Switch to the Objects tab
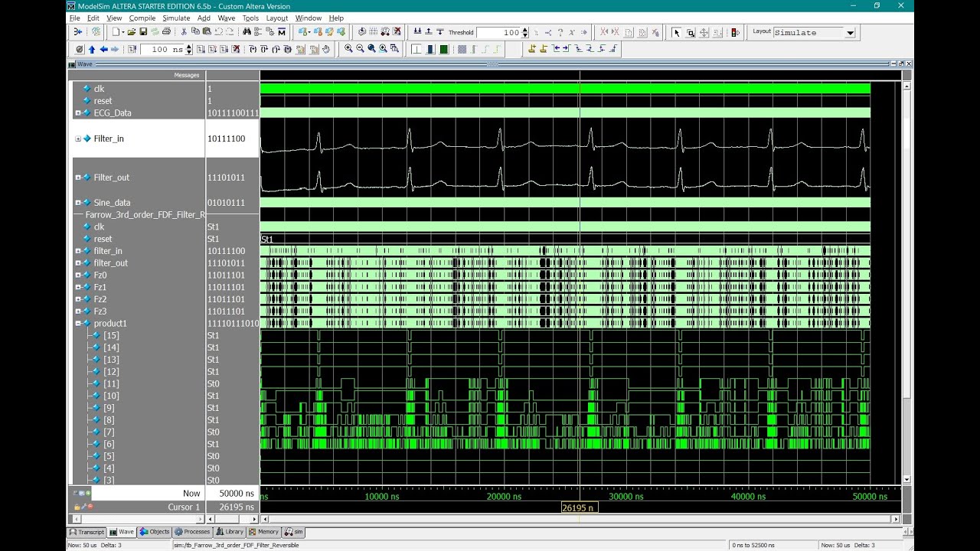Viewport: 980px width, 551px height. pyautogui.click(x=155, y=532)
